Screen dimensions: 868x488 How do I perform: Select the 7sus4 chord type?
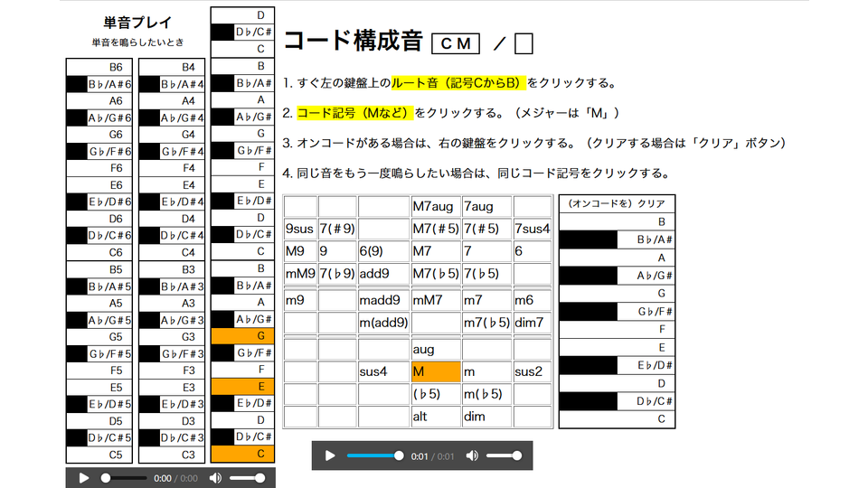532,229
